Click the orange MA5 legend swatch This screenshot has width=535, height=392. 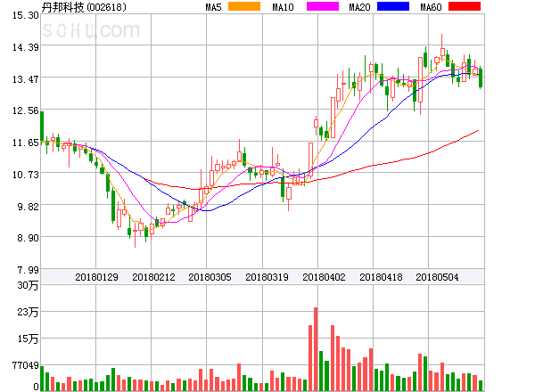click(244, 6)
